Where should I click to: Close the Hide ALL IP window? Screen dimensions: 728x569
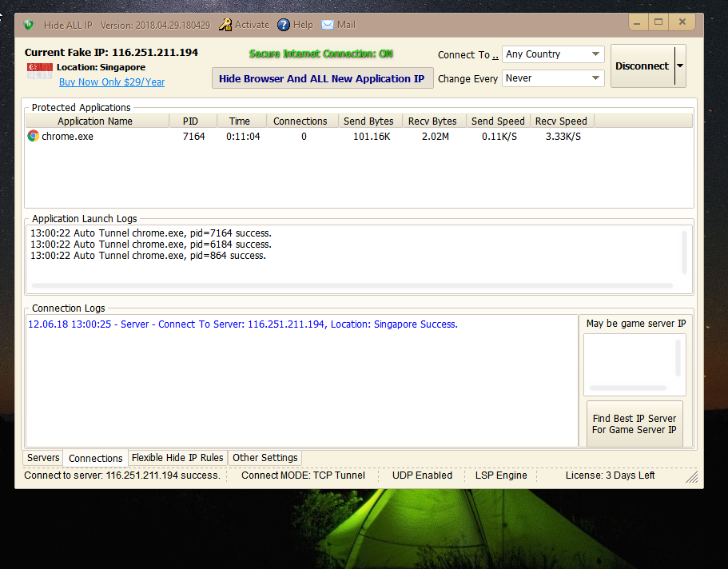[x=682, y=22]
